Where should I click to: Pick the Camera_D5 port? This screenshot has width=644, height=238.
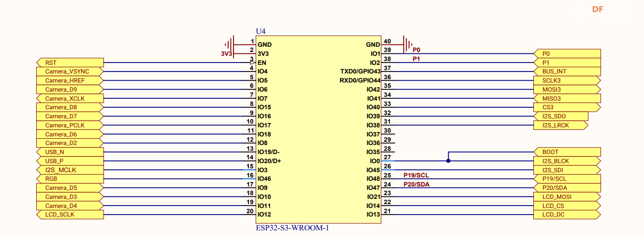tap(70, 188)
